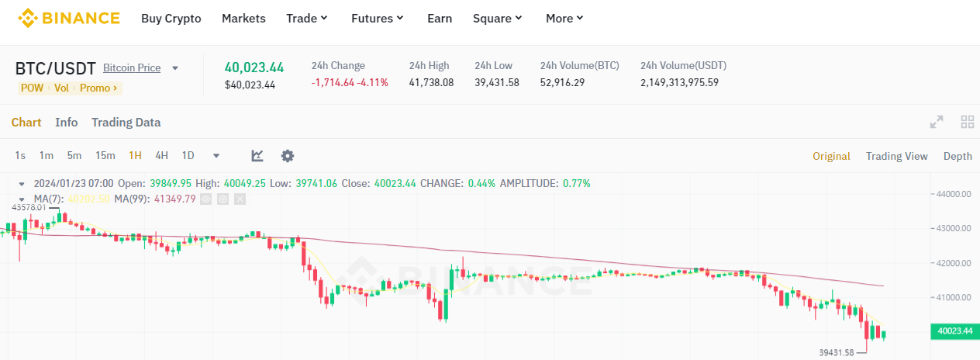The width and height of the screenshot is (980, 360).
Task: Go to Buy Crypto
Action: 171,18
